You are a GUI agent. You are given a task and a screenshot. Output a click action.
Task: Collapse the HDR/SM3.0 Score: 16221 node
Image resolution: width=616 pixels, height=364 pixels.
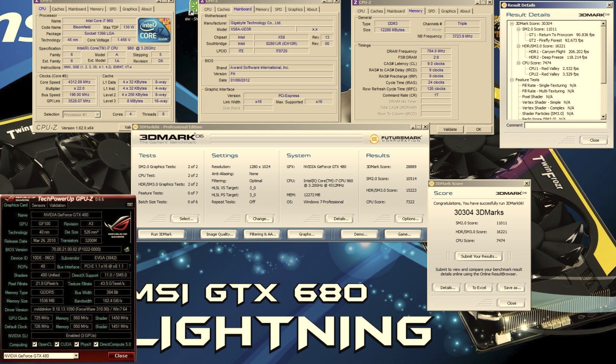(518, 46)
